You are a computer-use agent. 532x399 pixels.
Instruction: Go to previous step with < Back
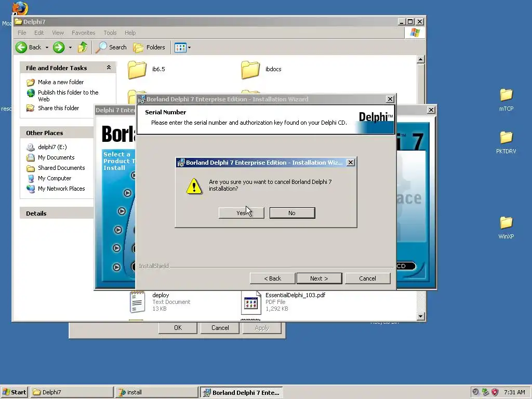272,278
